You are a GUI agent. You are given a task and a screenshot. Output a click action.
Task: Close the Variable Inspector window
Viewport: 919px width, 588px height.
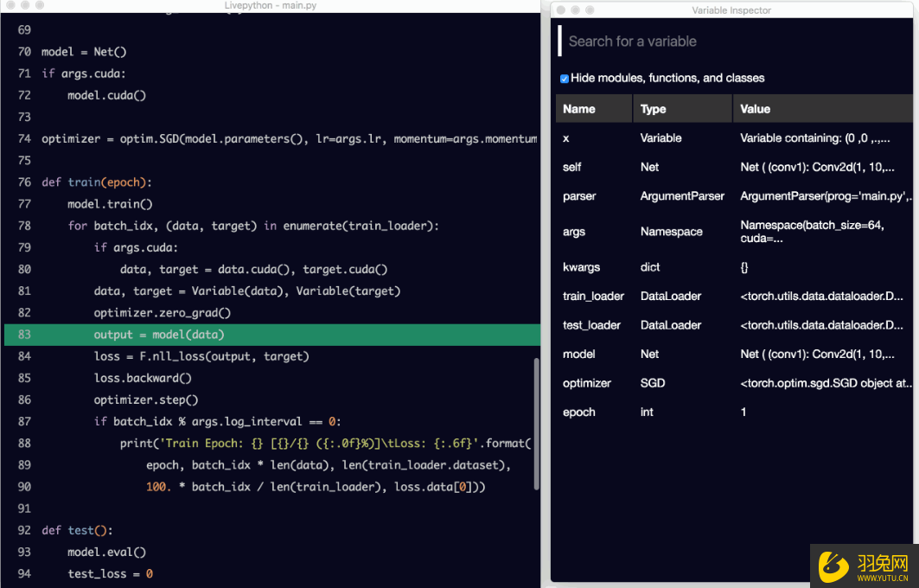click(x=560, y=10)
